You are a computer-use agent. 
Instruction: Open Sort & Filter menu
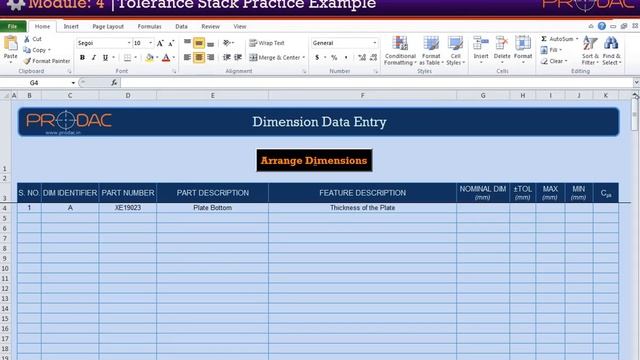(590, 50)
